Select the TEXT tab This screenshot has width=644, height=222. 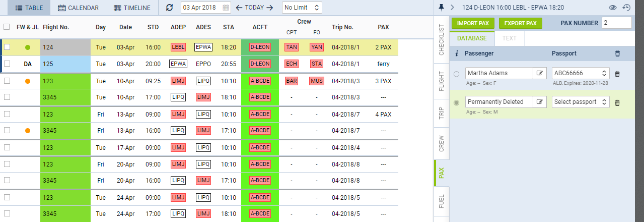[510, 38]
